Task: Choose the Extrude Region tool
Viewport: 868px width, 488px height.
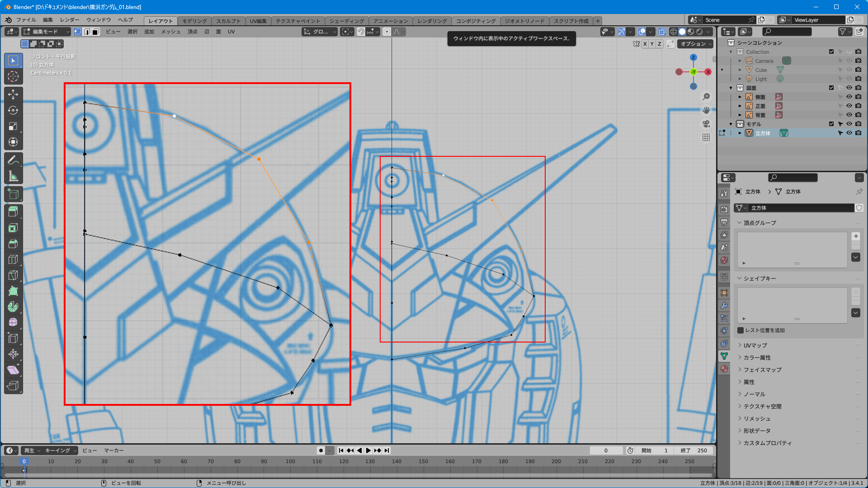Action: (13, 211)
